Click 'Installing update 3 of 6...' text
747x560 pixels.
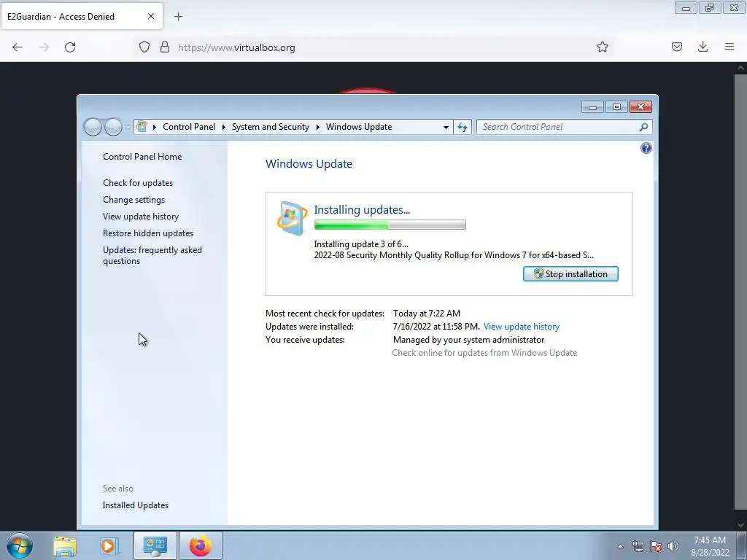pyautogui.click(x=361, y=244)
